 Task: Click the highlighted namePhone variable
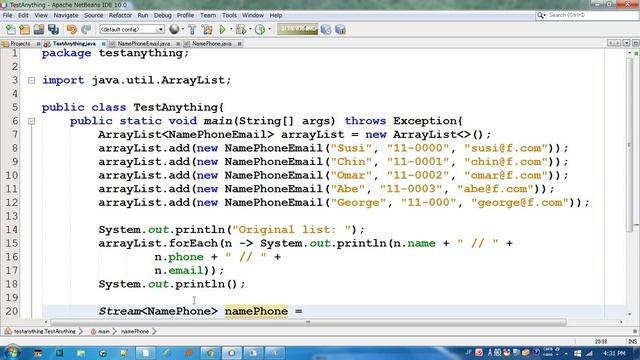pyautogui.click(x=256, y=311)
